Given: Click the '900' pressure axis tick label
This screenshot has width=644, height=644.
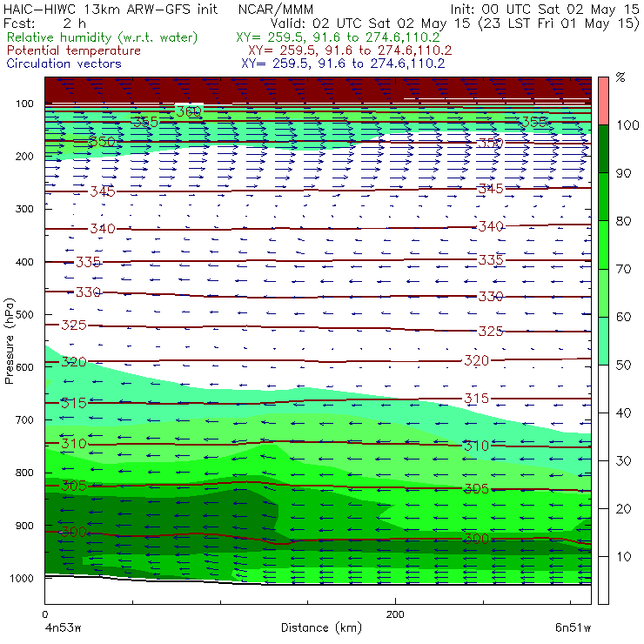Looking at the screenshot, I should pyautogui.click(x=24, y=526).
